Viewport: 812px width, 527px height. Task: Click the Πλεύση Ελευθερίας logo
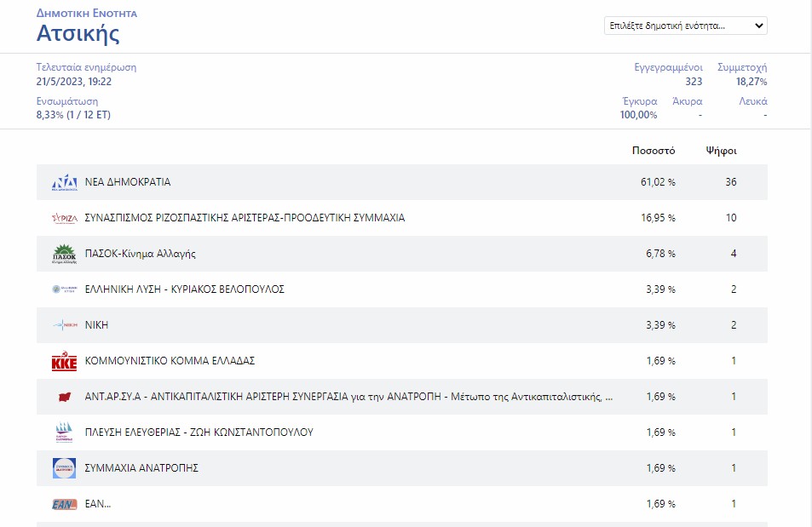pos(65,432)
